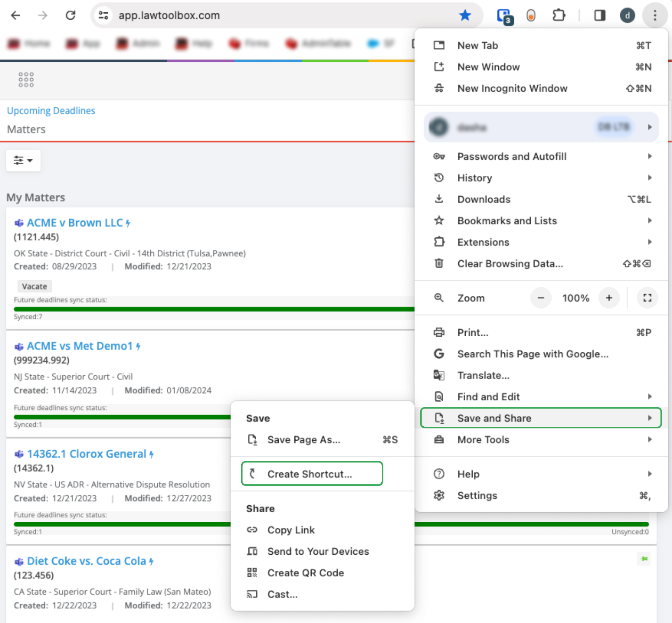
Task: Choose Copy Link under Share
Action: (322, 530)
